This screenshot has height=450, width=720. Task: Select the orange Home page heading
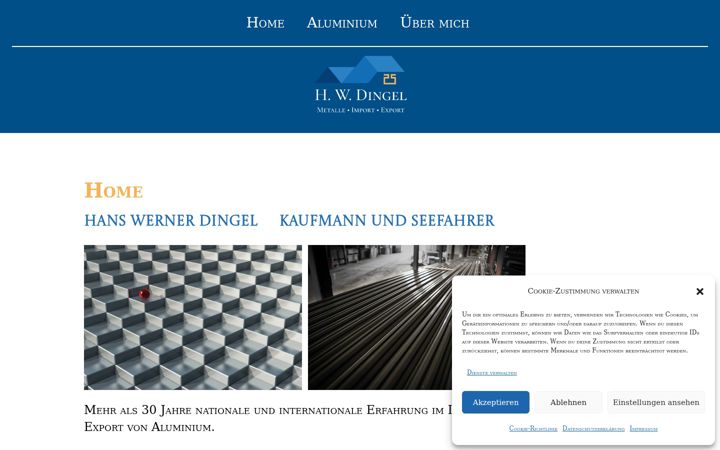coord(113,191)
